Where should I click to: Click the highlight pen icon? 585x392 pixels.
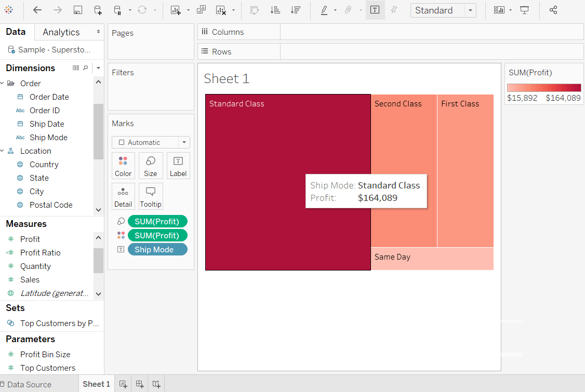coord(324,10)
